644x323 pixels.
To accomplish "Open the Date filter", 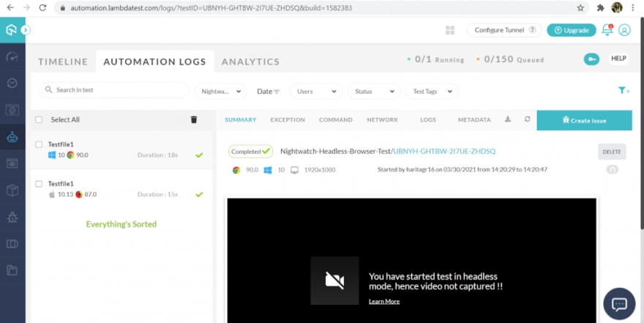I will point(268,92).
